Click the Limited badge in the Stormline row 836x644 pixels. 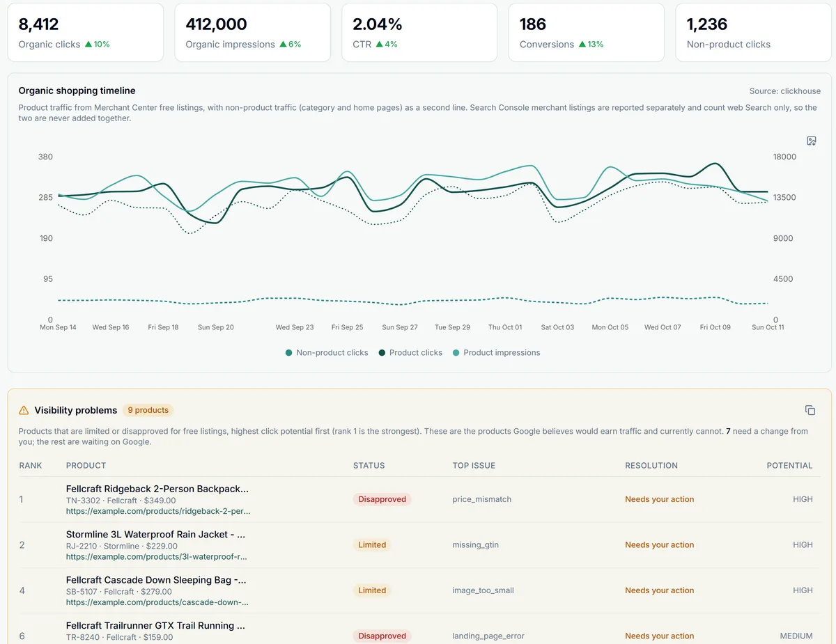(x=372, y=545)
